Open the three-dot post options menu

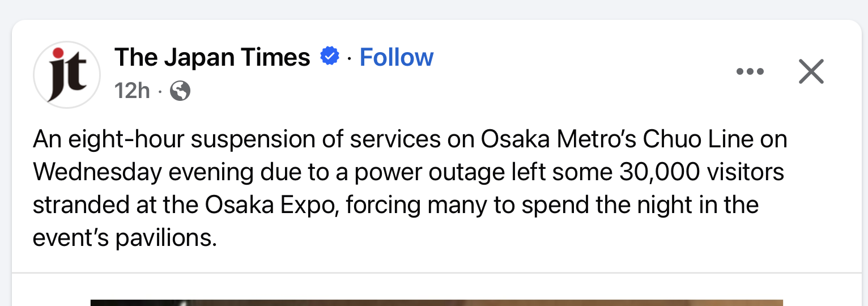click(x=750, y=72)
